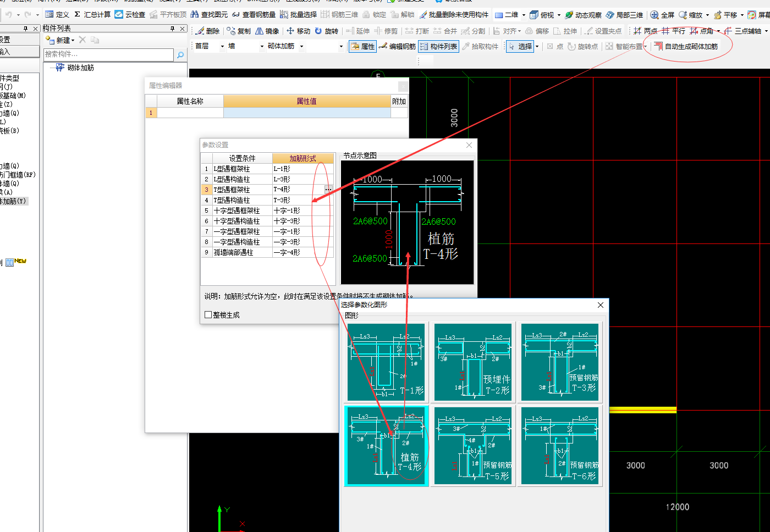This screenshot has width=770, height=532.
Task: Click the 搜索构件 search input field
Action: [109, 54]
